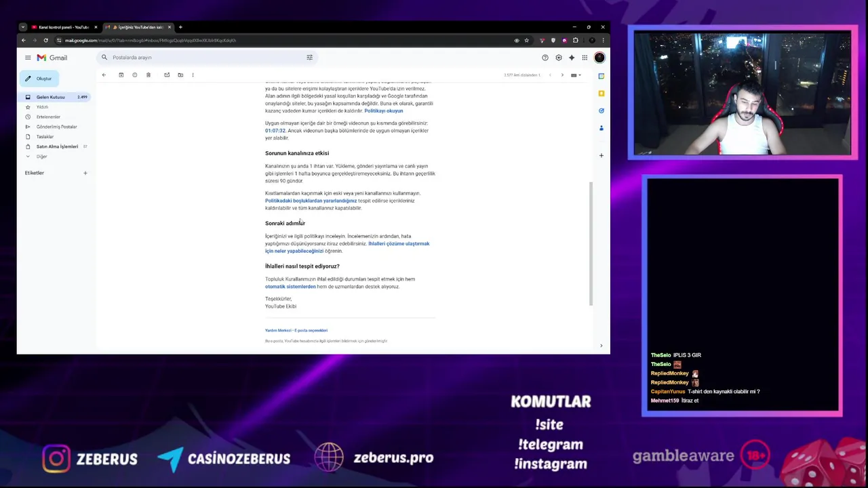Image resolution: width=868 pixels, height=488 pixels.
Task: Click the email page vertical scrollbar
Action: pyautogui.click(x=591, y=244)
